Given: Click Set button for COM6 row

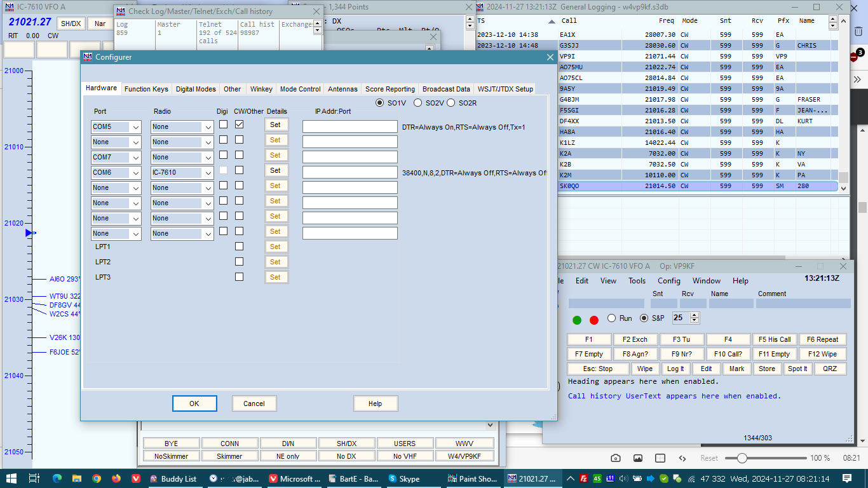Looking at the screenshot, I should (x=275, y=170).
